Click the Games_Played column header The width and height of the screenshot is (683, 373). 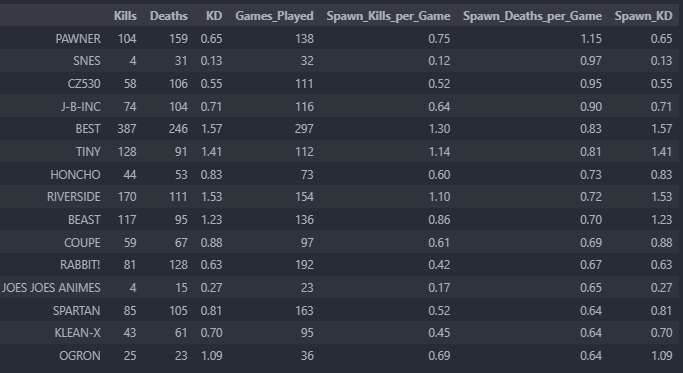(x=274, y=16)
